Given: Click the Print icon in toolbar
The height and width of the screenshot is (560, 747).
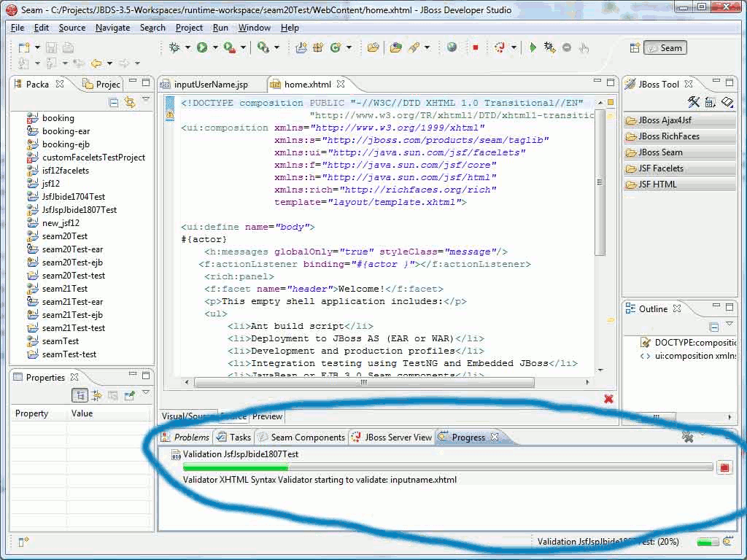Looking at the screenshot, I should click(x=68, y=47).
